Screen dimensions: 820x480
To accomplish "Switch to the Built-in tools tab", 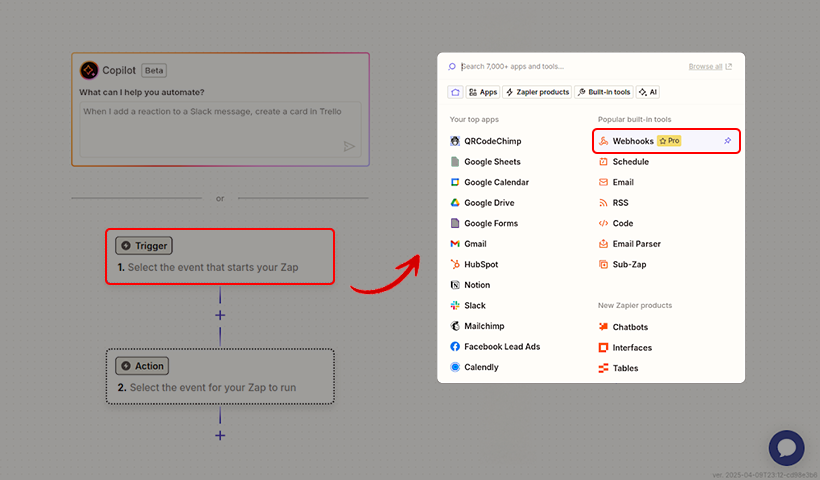I will pyautogui.click(x=604, y=92).
